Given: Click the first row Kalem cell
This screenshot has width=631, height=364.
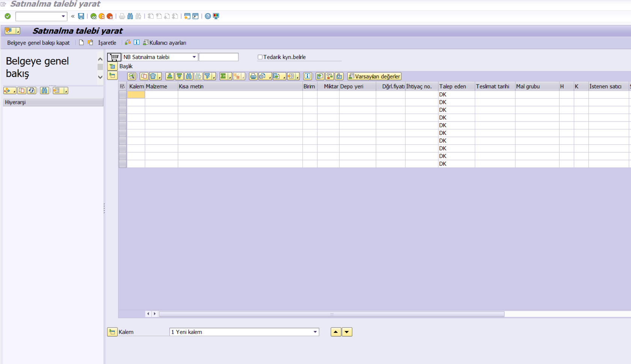Looking at the screenshot, I should pos(136,95).
